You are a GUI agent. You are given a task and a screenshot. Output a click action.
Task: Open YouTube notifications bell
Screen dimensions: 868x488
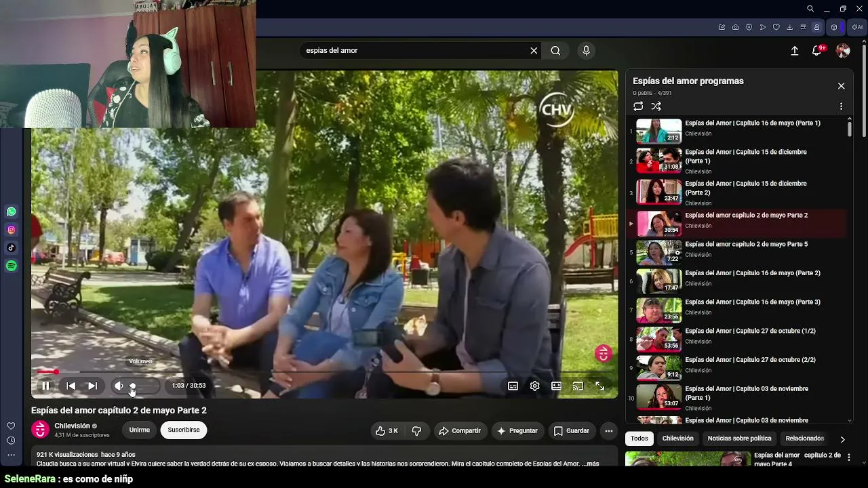click(x=817, y=51)
